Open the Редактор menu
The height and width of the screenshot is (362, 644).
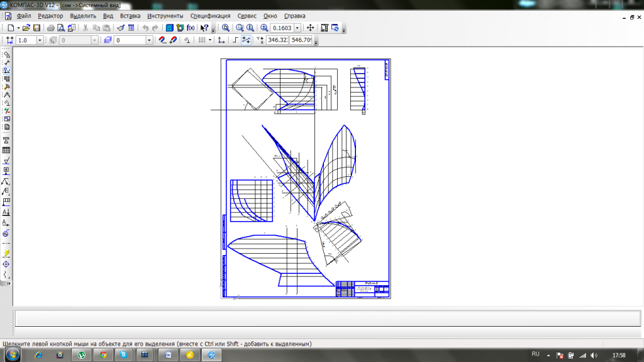50,16
